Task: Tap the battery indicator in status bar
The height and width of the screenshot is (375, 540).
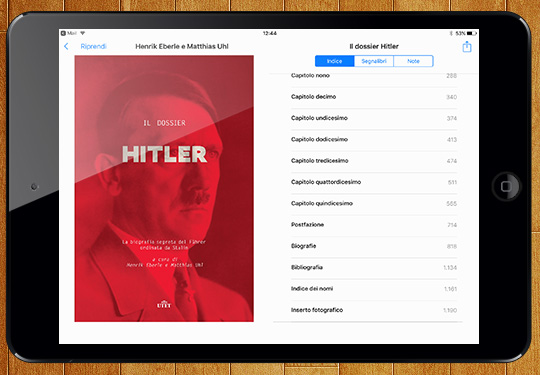Action: pos(472,33)
